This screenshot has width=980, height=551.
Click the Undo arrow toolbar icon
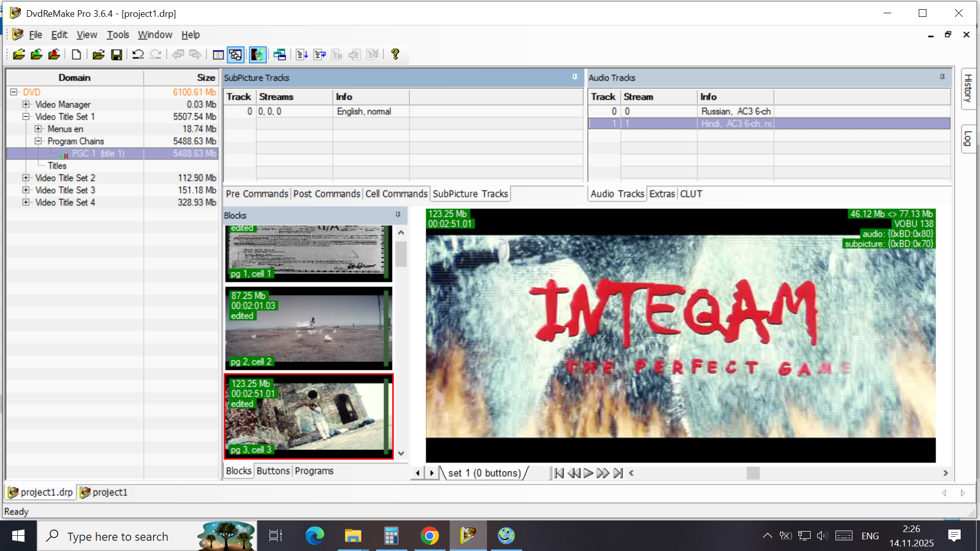tap(138, 55)
